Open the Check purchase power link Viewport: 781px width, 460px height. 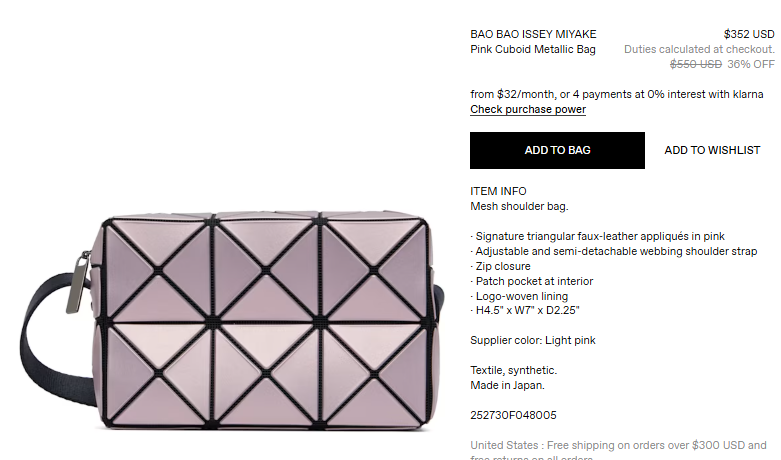[x=528, y=110]
